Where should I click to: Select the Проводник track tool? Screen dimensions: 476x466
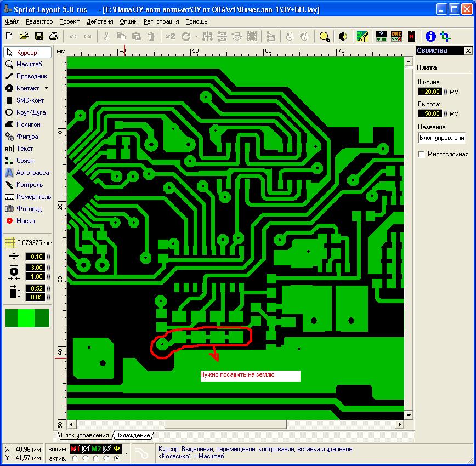coord(27,76)
